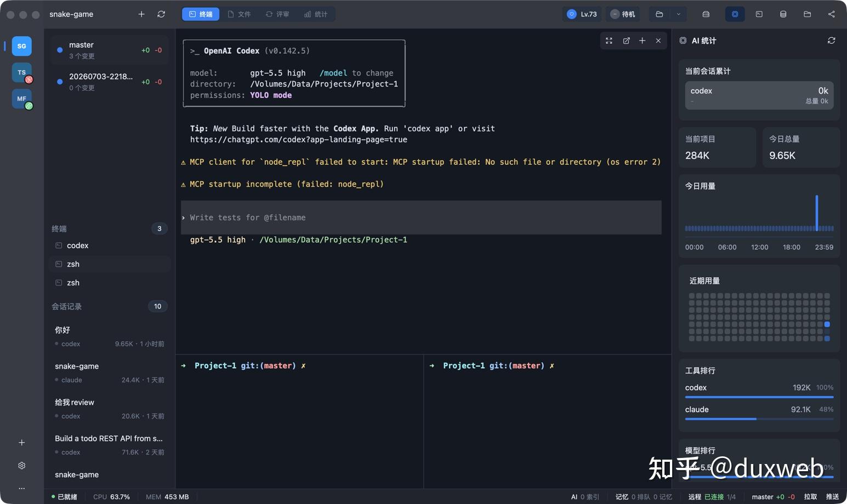Open the drive icon panel in the top bar

706,14
